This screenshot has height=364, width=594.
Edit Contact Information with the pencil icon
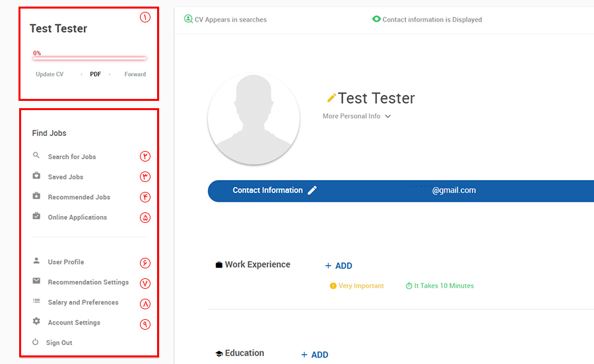click(x=312, y=190)
